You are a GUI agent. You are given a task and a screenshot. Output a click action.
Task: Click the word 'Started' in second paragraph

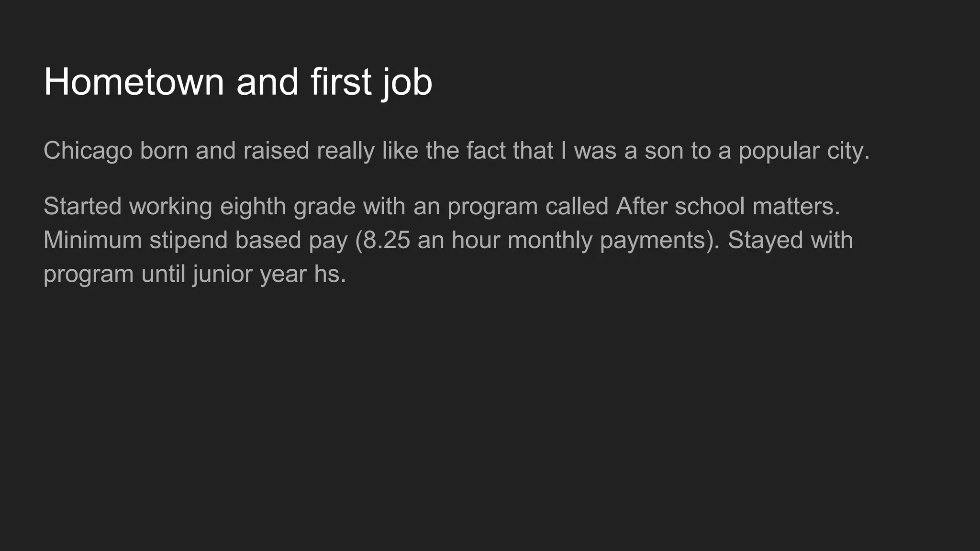(x=83, y=206)
